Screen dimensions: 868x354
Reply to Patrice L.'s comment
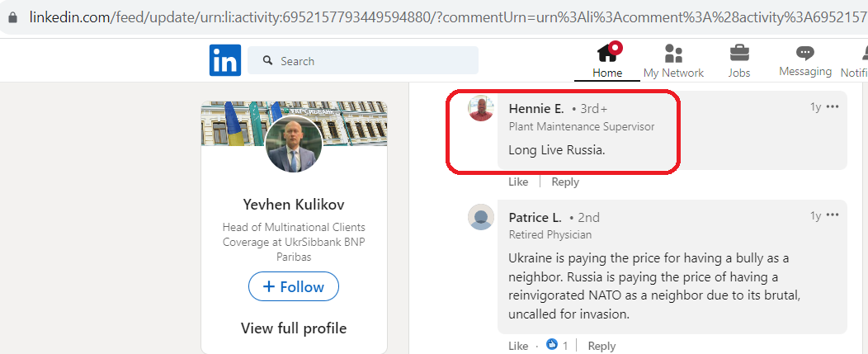coord(601,346)
